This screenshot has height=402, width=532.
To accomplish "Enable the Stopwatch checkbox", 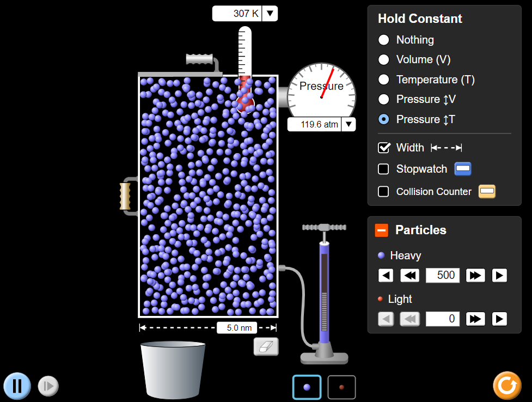I will point(383,169).
